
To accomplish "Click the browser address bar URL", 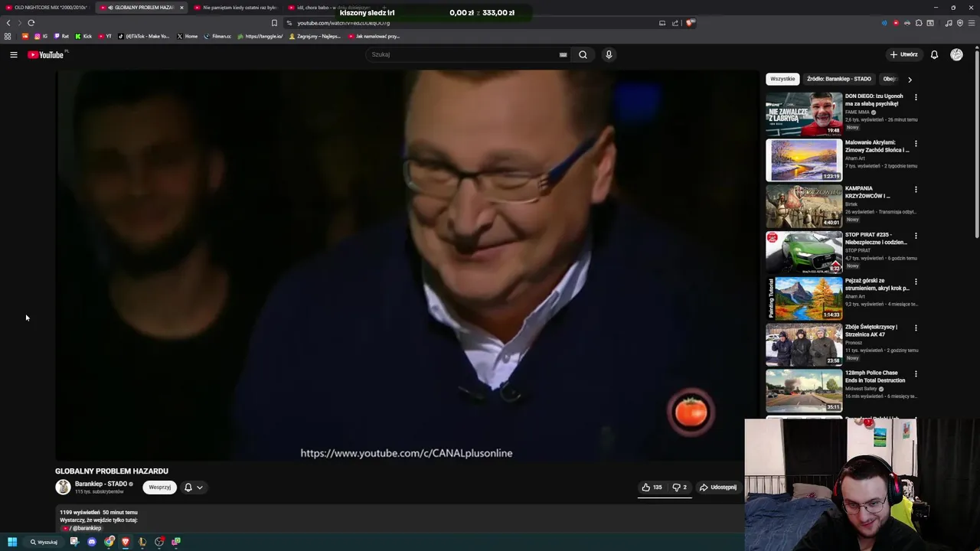I will click(344, 23).
